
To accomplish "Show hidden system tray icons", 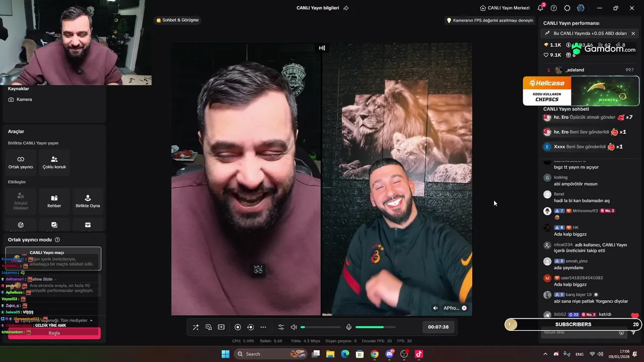I will [546, 354].
